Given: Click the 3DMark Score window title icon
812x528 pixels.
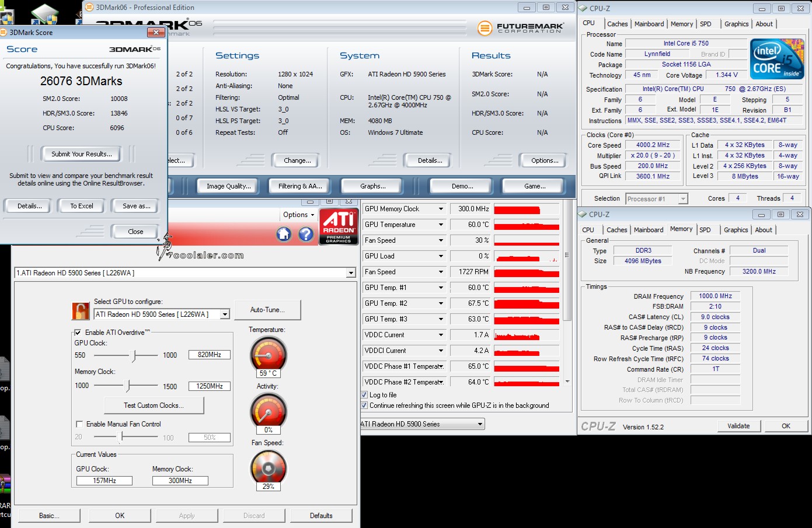Looking at the screenshot, I should (4, 33).
